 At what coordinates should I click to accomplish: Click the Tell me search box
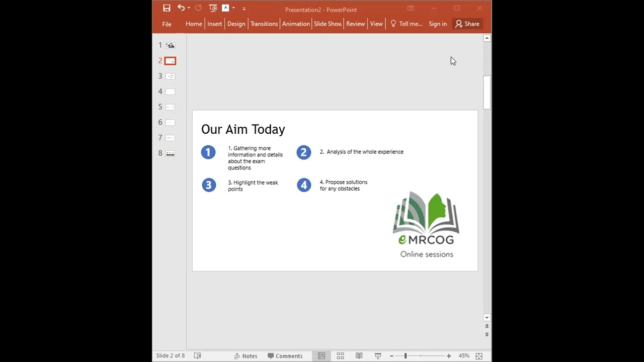pos(406,24)
